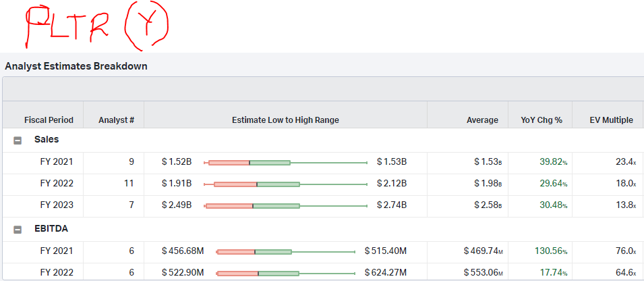
Task: Select the $2.58B average value
Action: coord(488,205)
